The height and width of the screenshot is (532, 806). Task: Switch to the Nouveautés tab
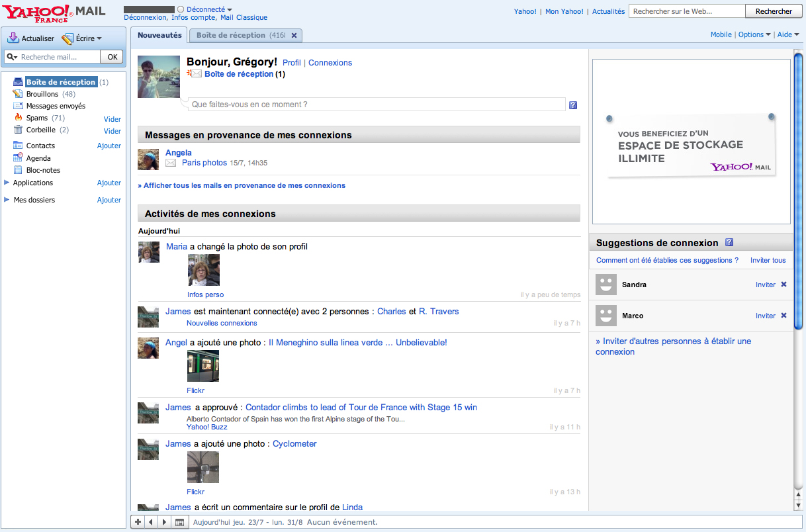click(x=159, y=35)
